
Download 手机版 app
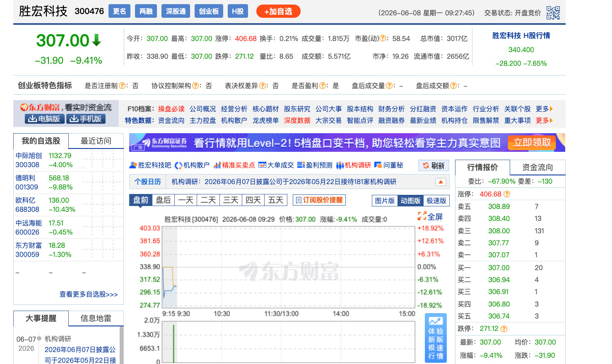coord(86,119)
